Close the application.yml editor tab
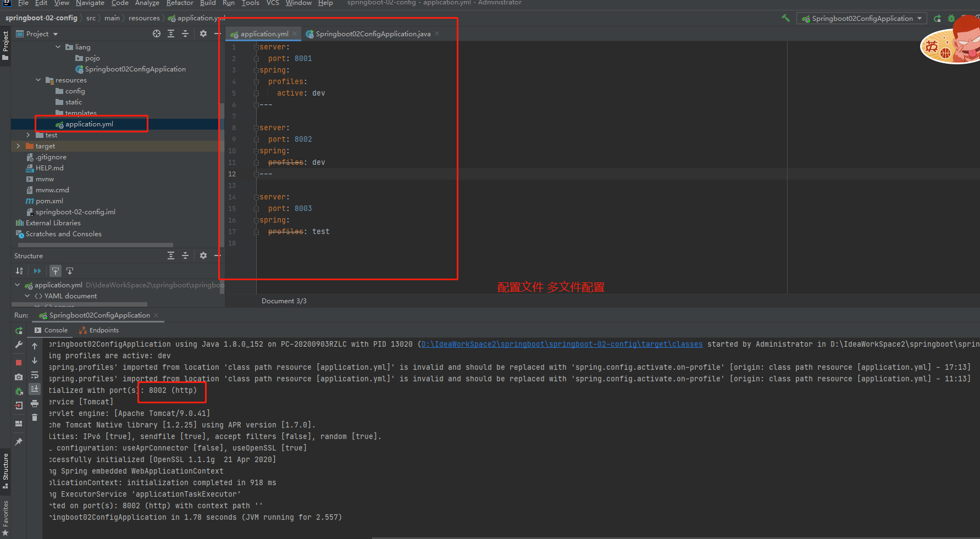 click(295, 34)
